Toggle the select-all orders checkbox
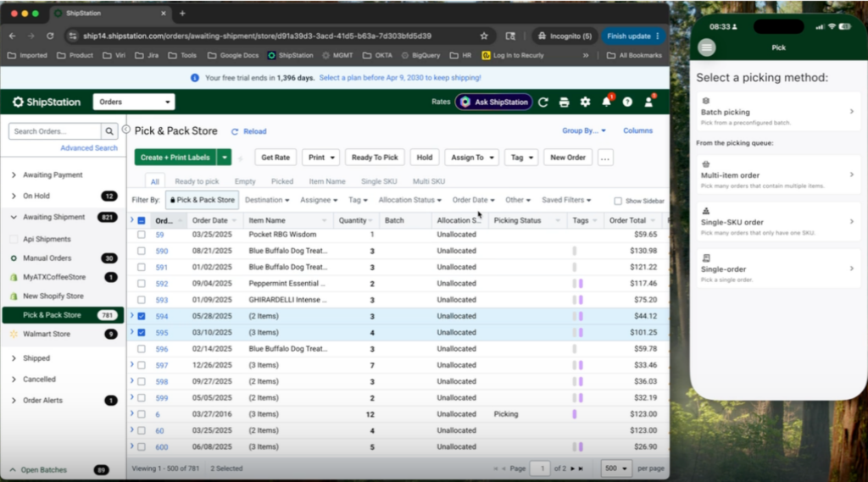Viewport: 868px width, 482px height. pyautogui.click(x=142, y=220)
